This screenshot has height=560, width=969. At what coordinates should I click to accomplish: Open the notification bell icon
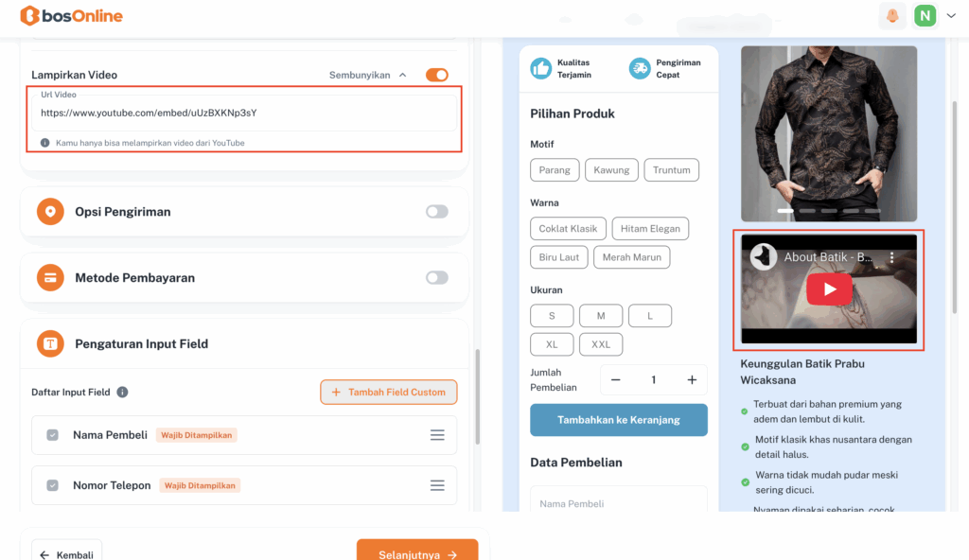pyautogui.click(x=891, y=16)
